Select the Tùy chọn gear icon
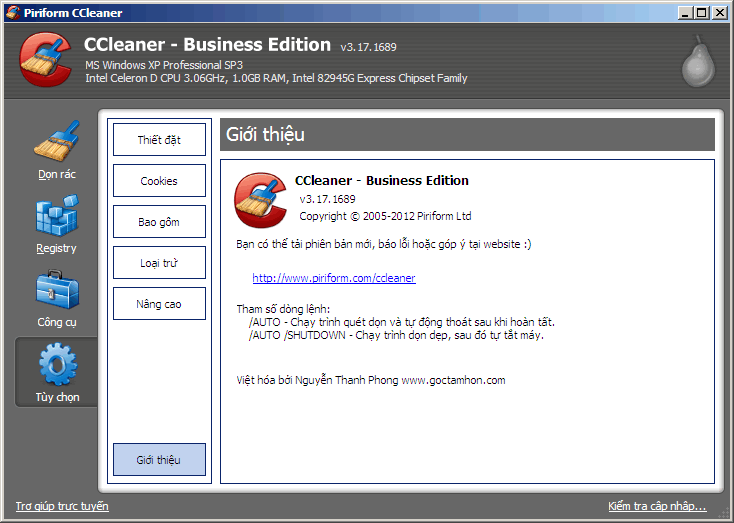Viewport: 734px width, 523px height. (58, 365)
